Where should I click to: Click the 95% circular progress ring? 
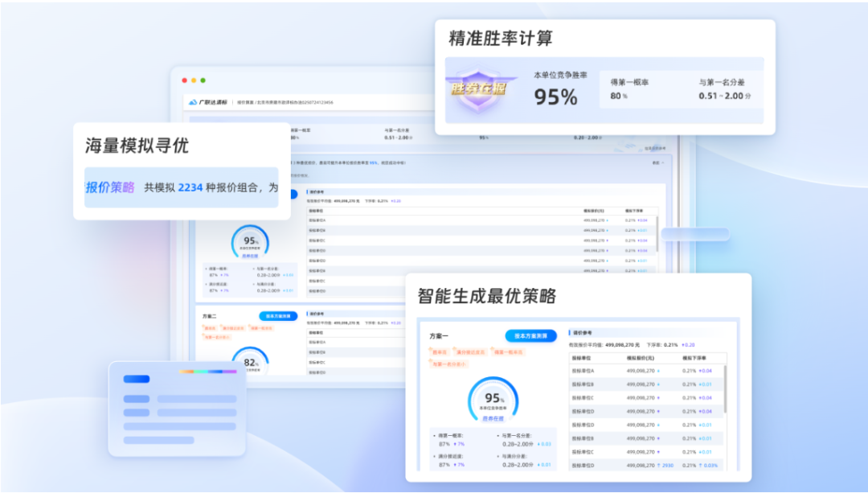(x=494, y=399)
